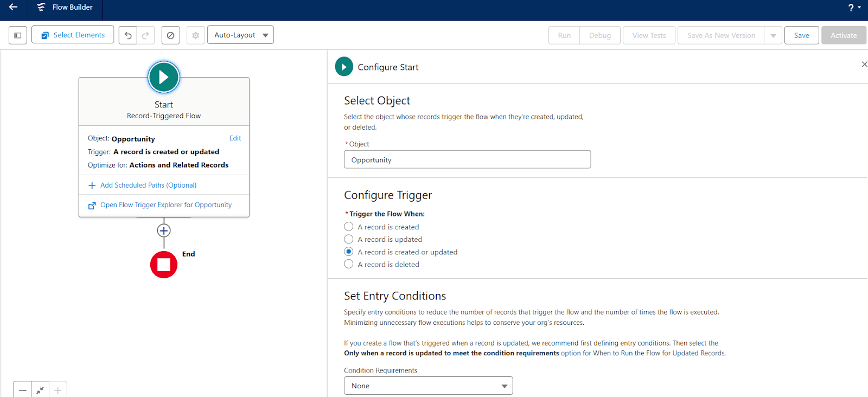The width and height of the screenshot is (868, 397).
Task: Click 'Object: Opportunity' text in card
Action: click(x=122, y=139)
